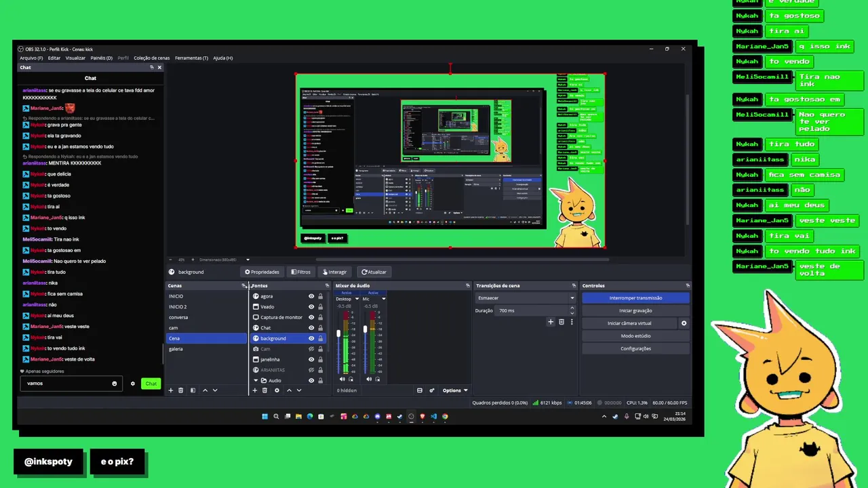Open the Arquivo menu

[x=31, y=58]
